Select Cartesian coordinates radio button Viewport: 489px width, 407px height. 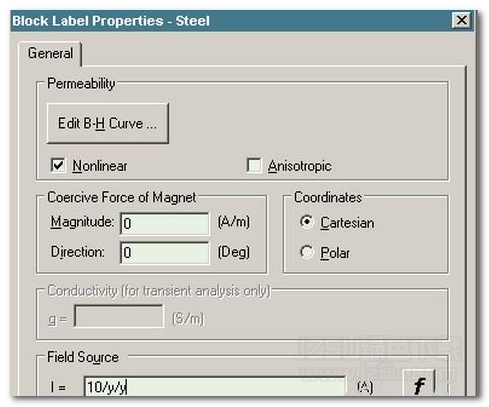coord(306,222)
